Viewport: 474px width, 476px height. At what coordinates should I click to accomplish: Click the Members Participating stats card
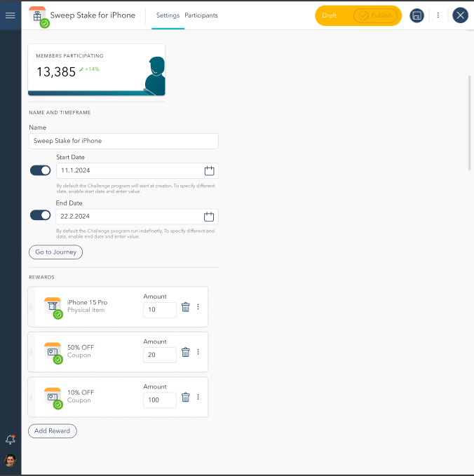97,70
